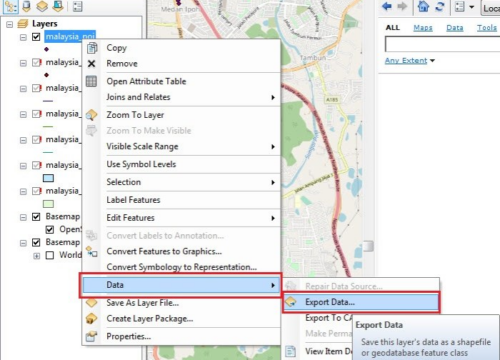Click the Zoom To Layer magnifier icon
This screenshot has height=360, width=500.
[x=91, y=115]
